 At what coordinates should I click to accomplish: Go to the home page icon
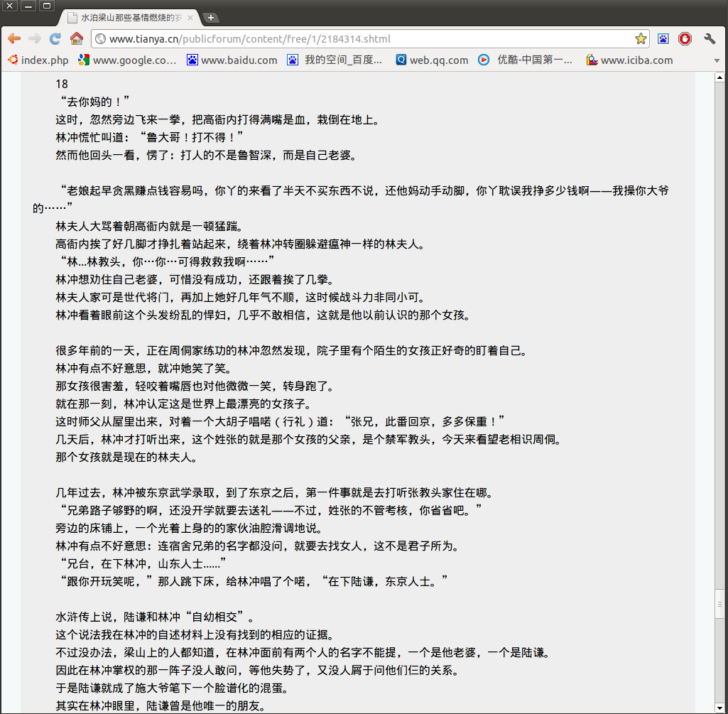(x=77, y=38)
